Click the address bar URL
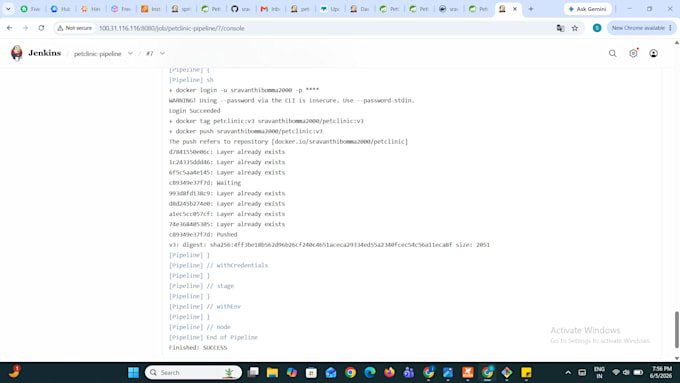This screenshot has width=680, height=383. pyautogui.click(x=172, y=28)
